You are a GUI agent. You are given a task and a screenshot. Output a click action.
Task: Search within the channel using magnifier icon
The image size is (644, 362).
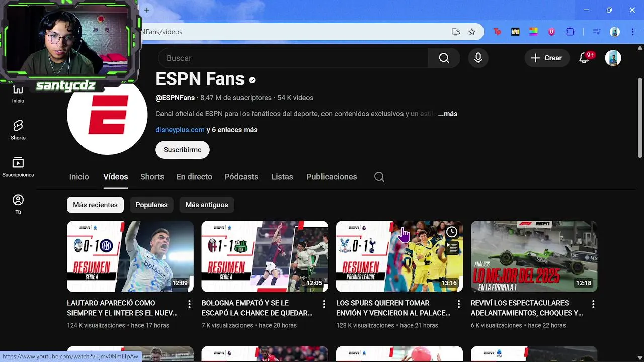pos(379,177)
